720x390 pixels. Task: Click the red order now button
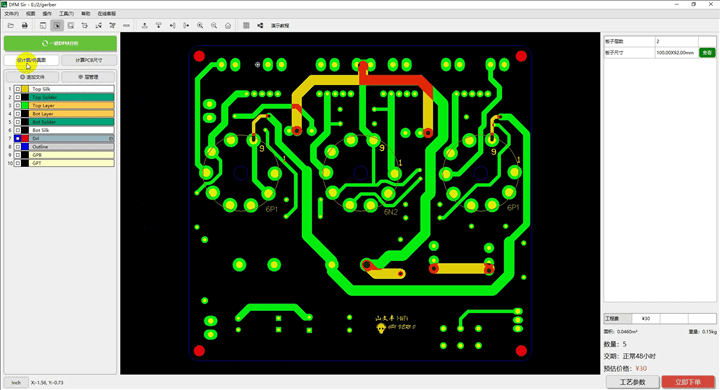click(688, 382)
